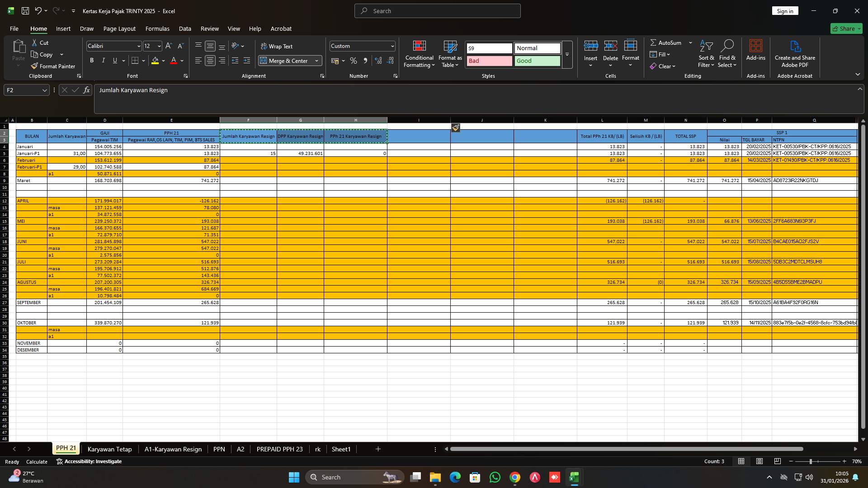
Task: Select Create and Share Adobe PDF
Action: (794, 53)
